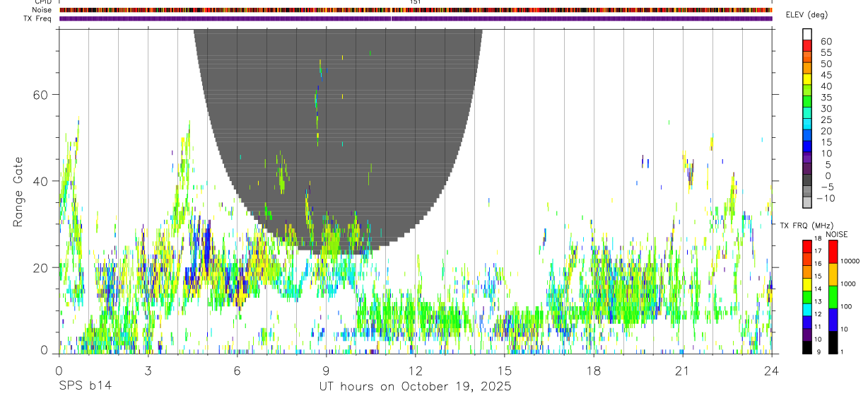The height and width of the screenshot is (401, 868).
Task: Click the '20' tick label on Range Gate axis
Action: click(40, 267)
